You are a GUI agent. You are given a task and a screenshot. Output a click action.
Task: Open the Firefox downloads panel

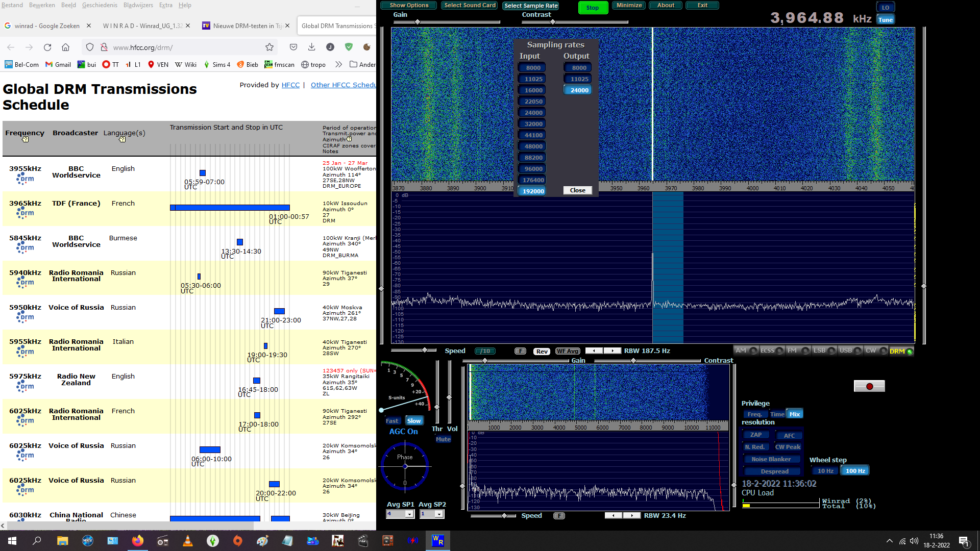312,47
